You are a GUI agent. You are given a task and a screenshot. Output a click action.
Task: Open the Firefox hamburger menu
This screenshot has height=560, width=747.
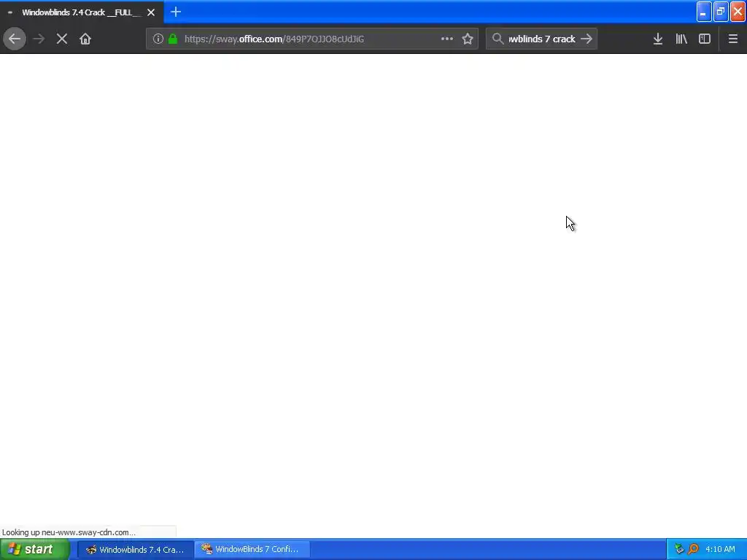pos(733,39)
